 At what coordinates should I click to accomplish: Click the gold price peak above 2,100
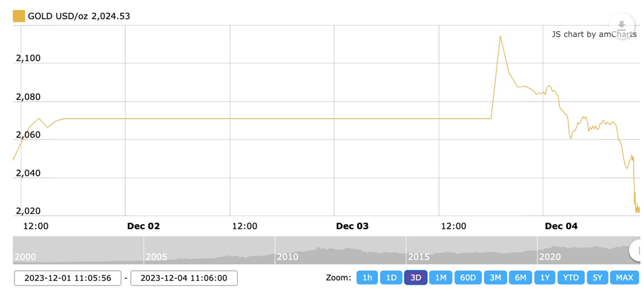pyautogui.click(x=500, y=36)
